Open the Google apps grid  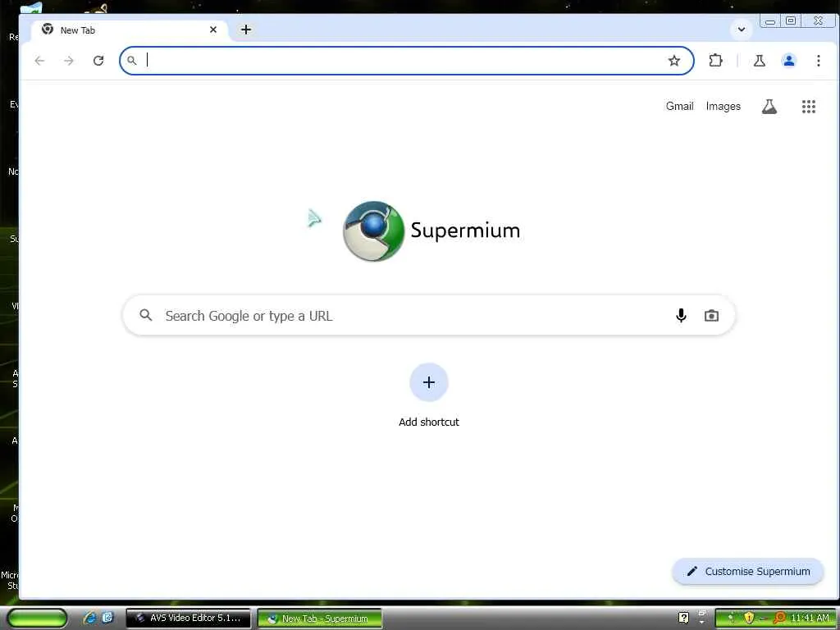(x=808, y=107)
